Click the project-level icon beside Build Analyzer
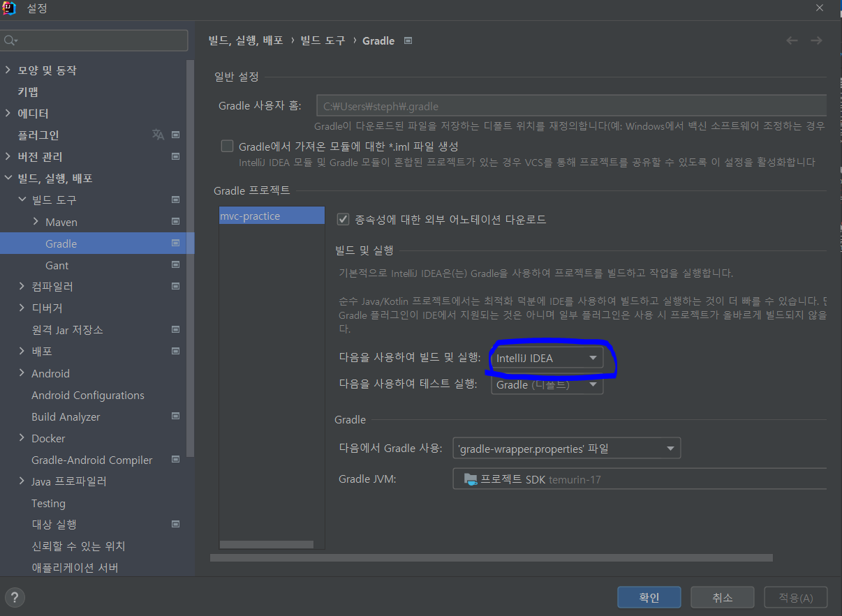Image resolution: width=842 pixels, height=616 pixels. pos(175,416)
